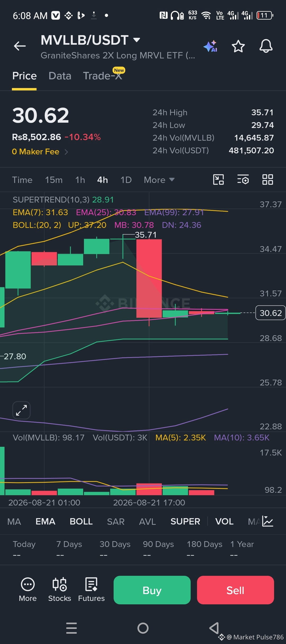Expand chart to fullscreen

(21, 410)
